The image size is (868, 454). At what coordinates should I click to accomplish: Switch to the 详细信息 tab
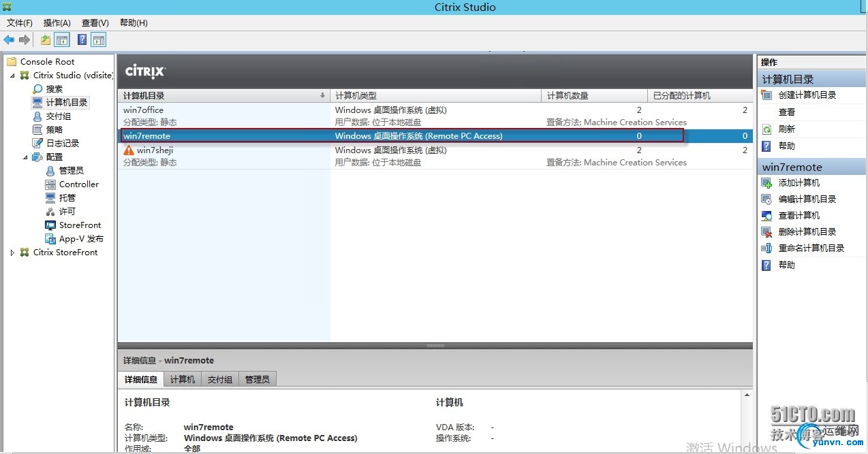(x=141, y=379)
